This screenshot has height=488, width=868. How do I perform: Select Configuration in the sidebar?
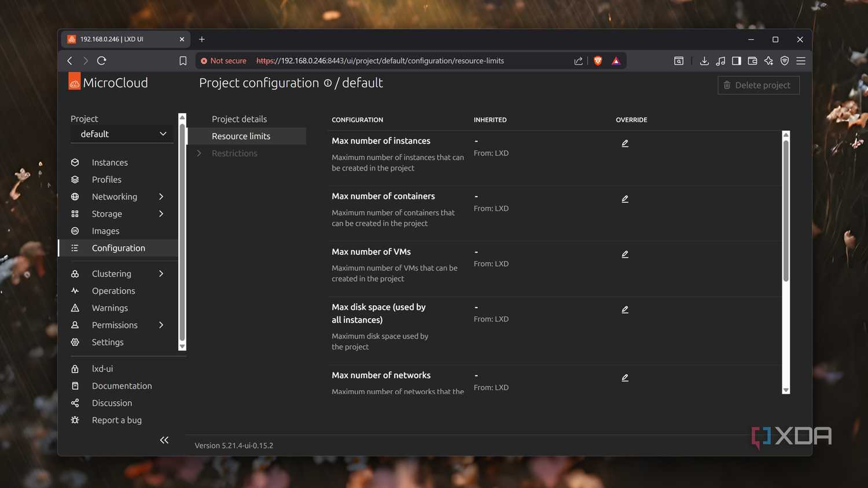point(119,248)
